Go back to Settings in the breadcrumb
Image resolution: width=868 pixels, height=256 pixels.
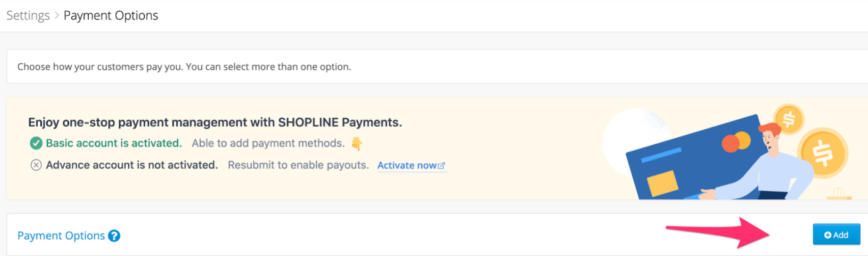coord(28,15)
